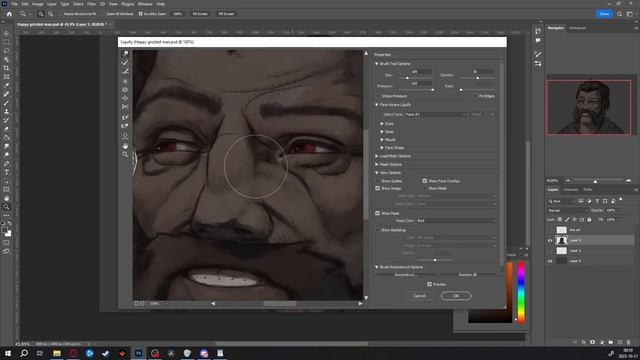640x360 pixels.
Task: Select the Hand tool in Liquify
Action: tap(125, 146)
